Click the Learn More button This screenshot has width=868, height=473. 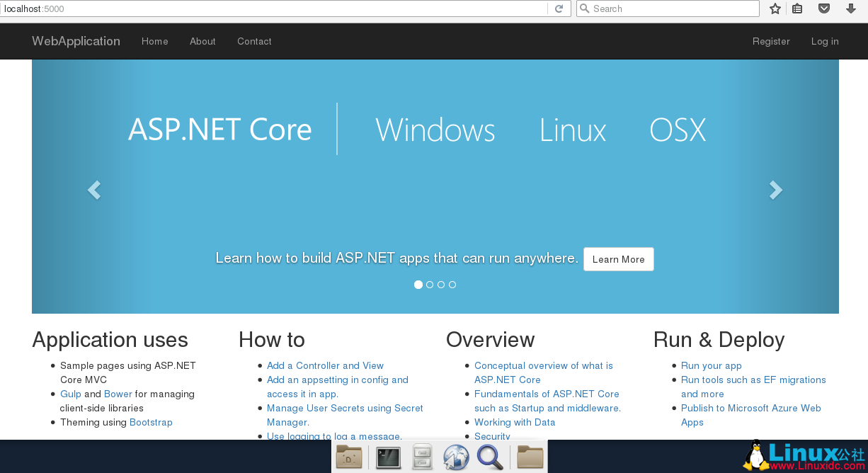[618, 259]
